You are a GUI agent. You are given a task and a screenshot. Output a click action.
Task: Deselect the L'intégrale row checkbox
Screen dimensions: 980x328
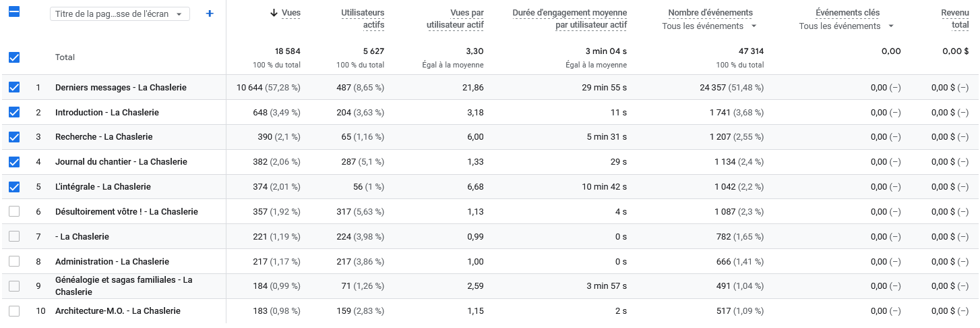coord(14,186)
